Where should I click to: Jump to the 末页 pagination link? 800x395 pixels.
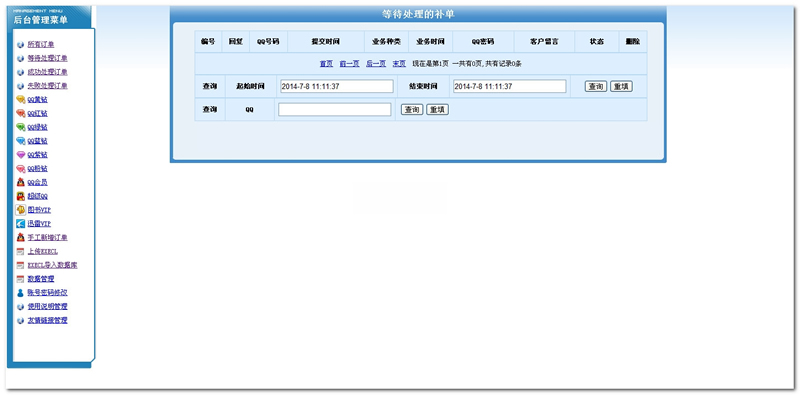coord(399,64)
